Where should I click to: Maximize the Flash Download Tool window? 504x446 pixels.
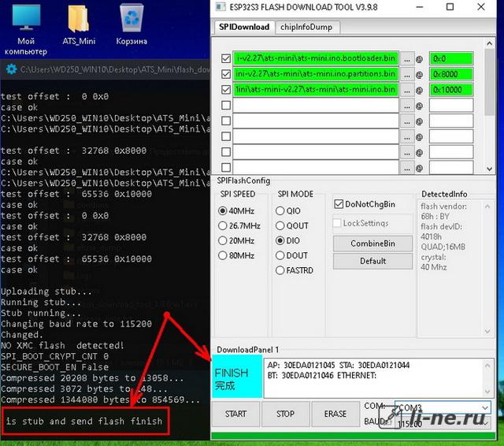pos(450,7)
